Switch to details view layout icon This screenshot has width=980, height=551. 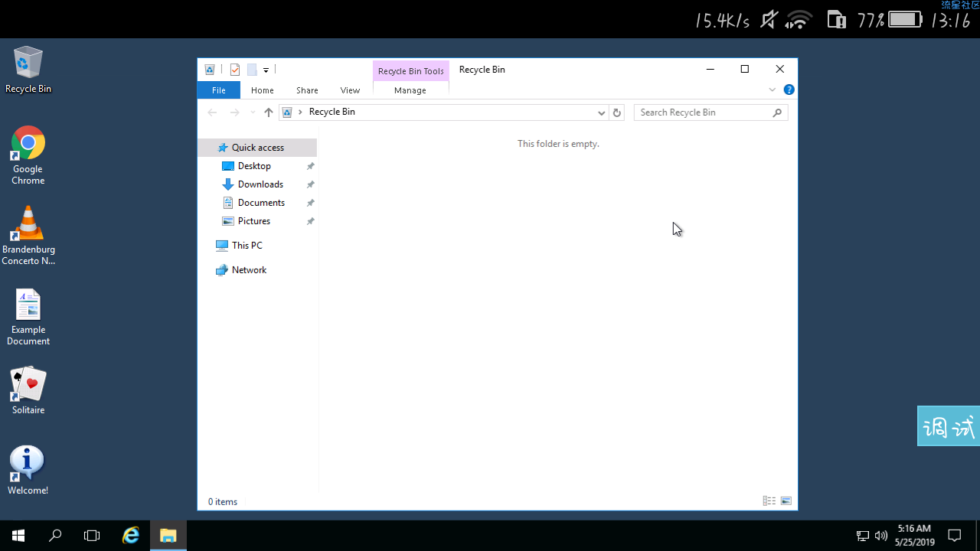[x=769, y=501]
